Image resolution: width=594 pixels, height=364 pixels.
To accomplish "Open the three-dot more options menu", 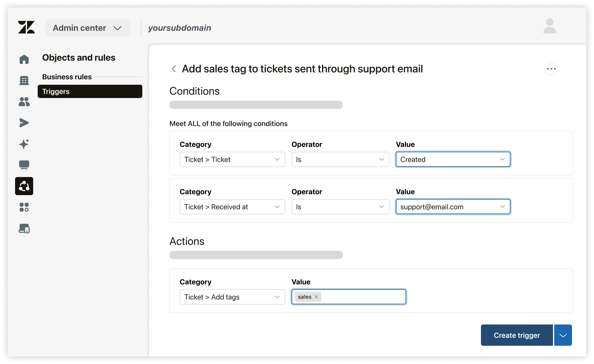I will click(x=551, y=69).
